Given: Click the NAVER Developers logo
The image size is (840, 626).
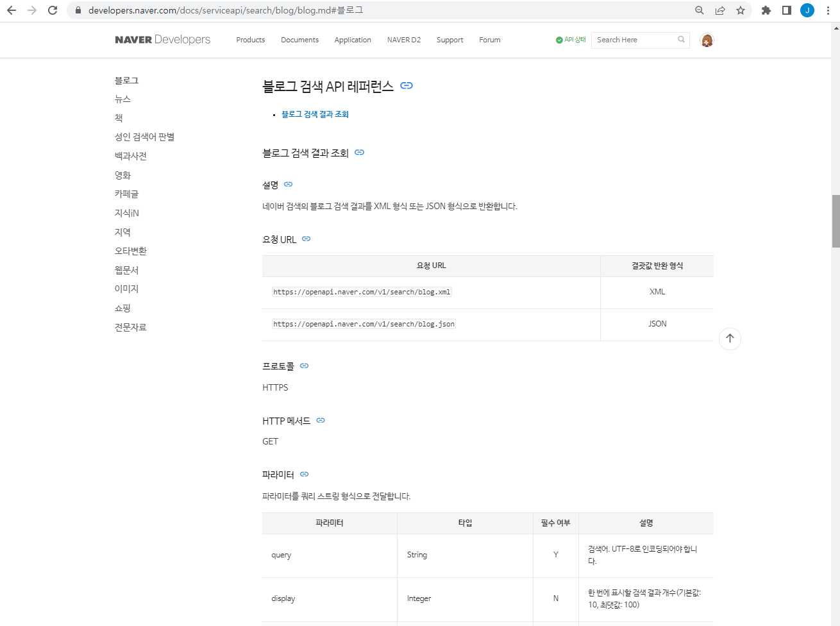Looking at the screenshot, I should click(163, 40).
